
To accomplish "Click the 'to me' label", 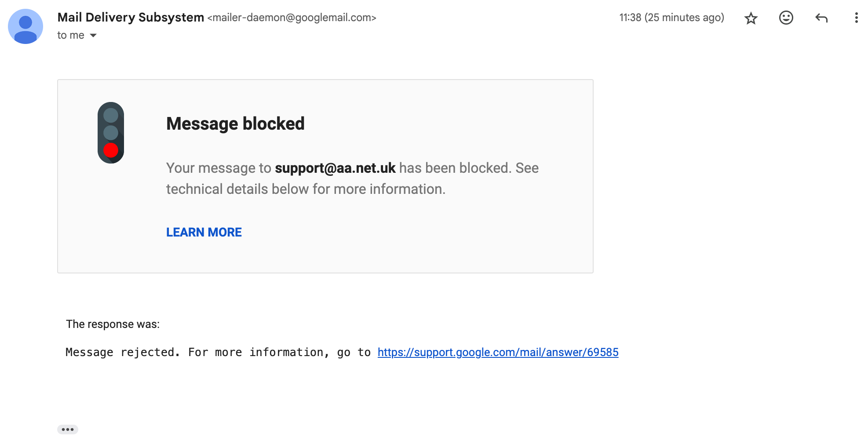I will (71, 35).
